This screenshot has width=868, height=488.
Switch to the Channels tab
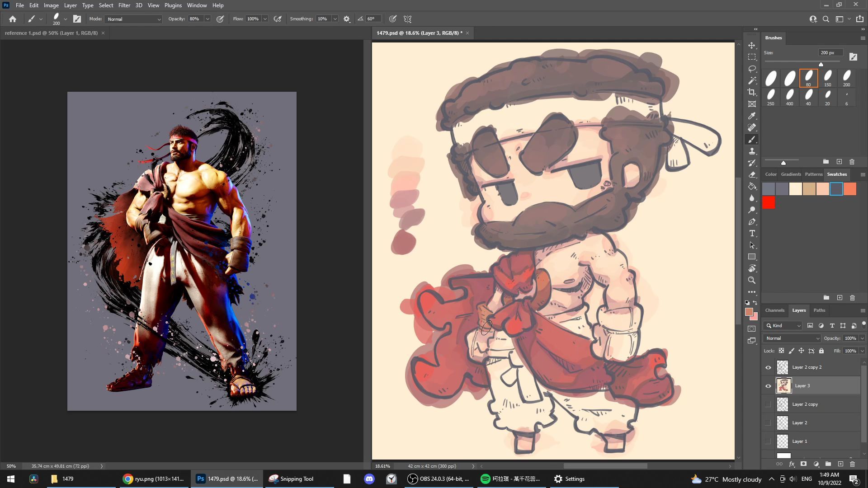(x=775, y=310)
